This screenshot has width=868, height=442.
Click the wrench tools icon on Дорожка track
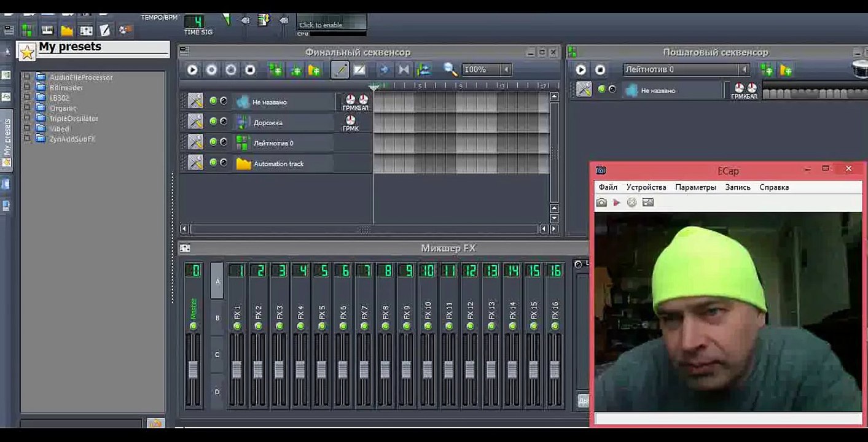click(195, 122)
